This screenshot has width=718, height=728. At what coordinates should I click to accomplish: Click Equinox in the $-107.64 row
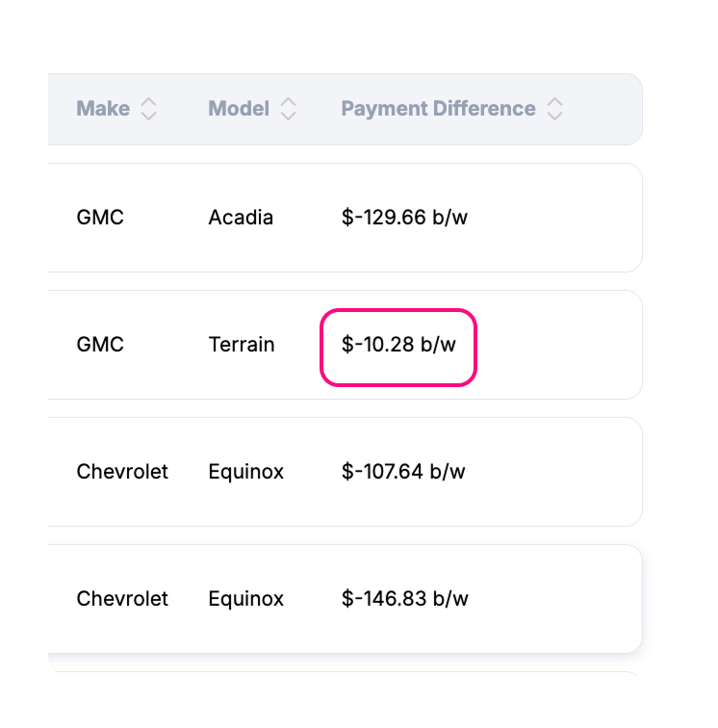pyautogui.click(x=245, y=472)
